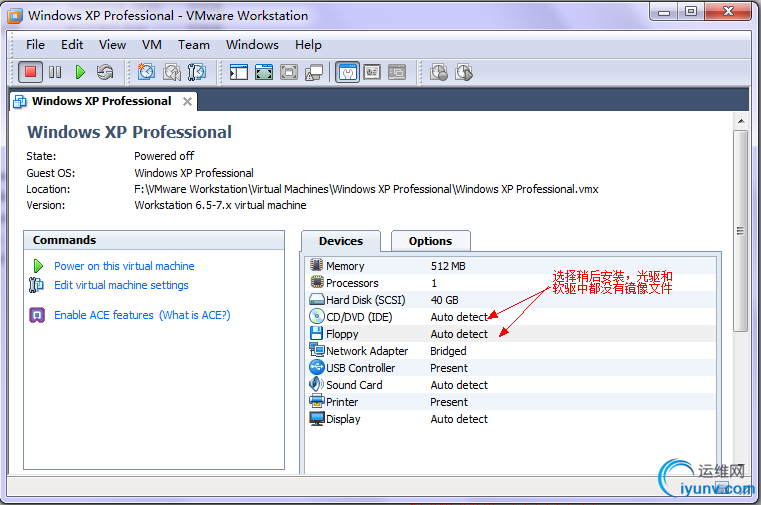Screen dimensions: 761x505
Task: Take a snapshot using the toolbar icon
Action: click(x=147, y=72)
